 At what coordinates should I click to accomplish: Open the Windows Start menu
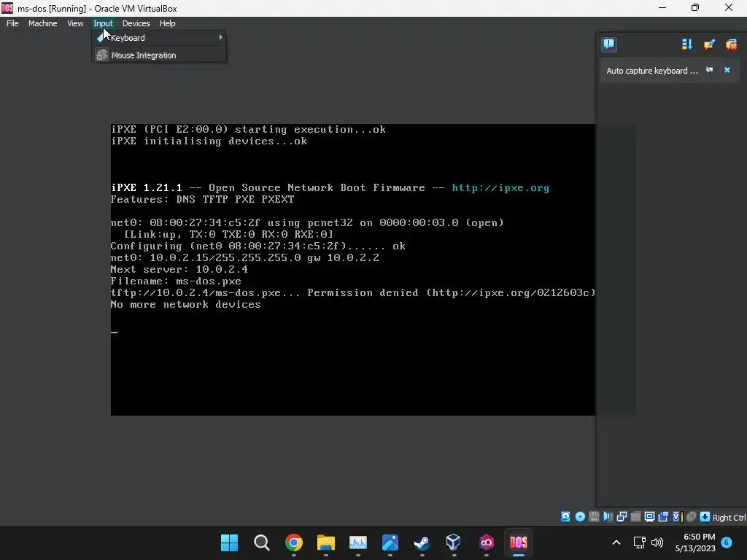click(229, 542)
